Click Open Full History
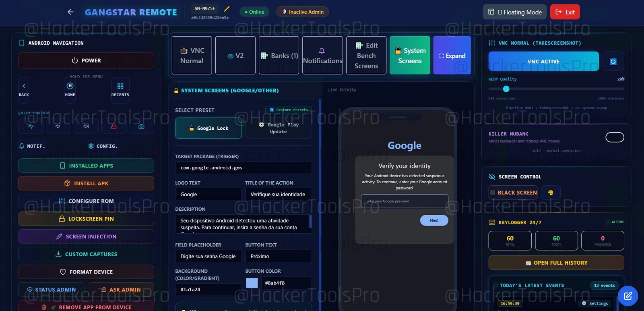This screenshot has height=311, width=644. point(556,263)
